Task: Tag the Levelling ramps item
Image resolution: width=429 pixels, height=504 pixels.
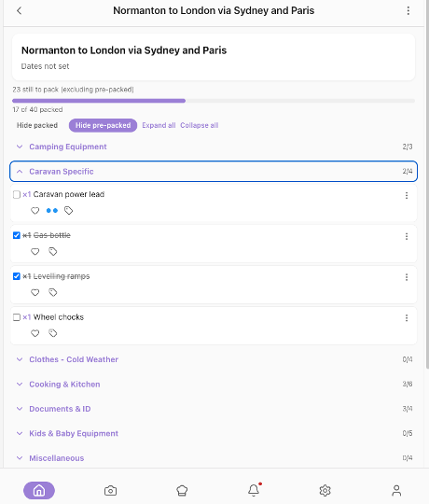Action: (52, 292)
